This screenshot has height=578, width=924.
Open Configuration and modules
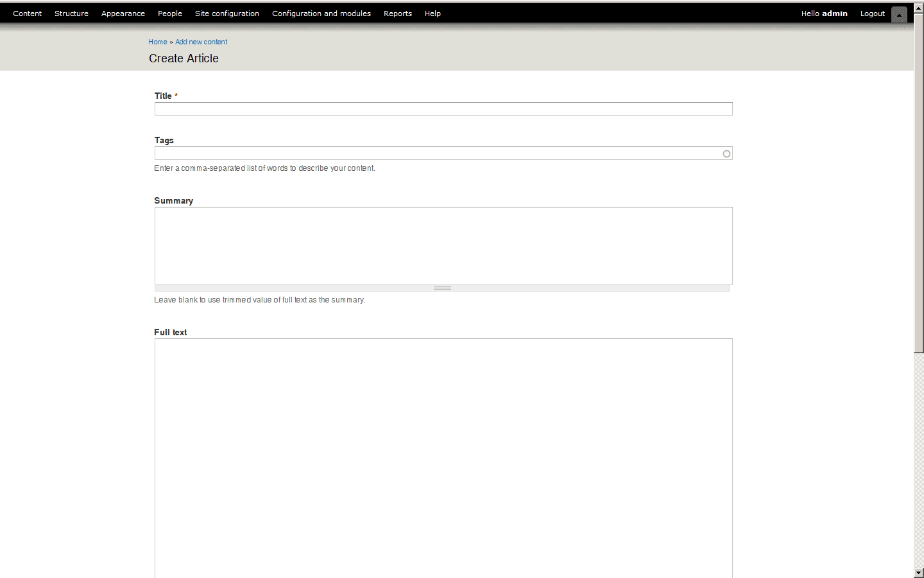pos(321,13)
